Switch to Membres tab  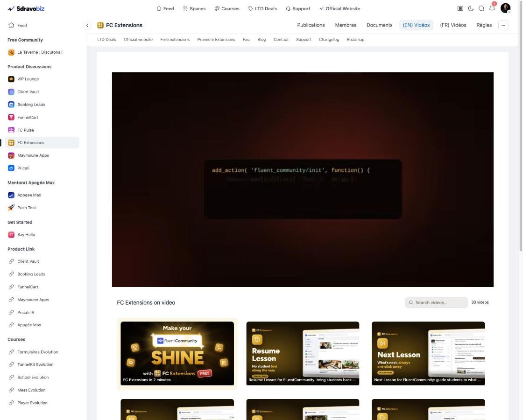[346, 25]
